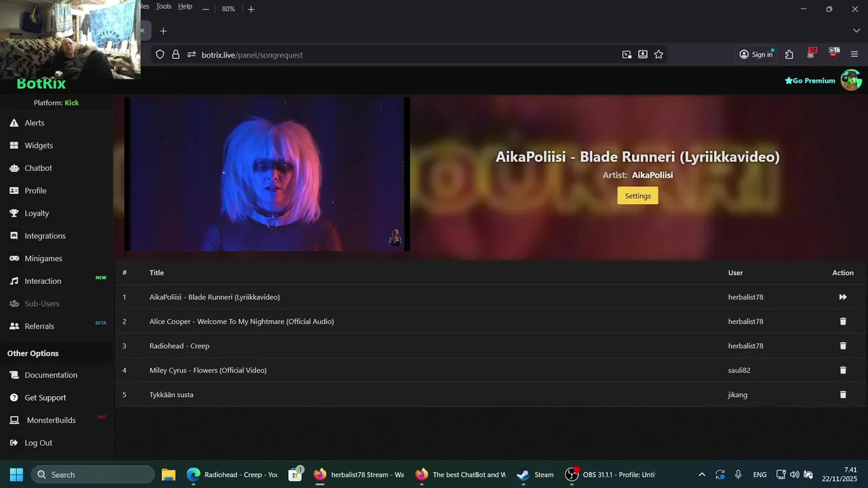Click the 80% zoom level indicator
868x488 pixels.
[x=229, y=9]
